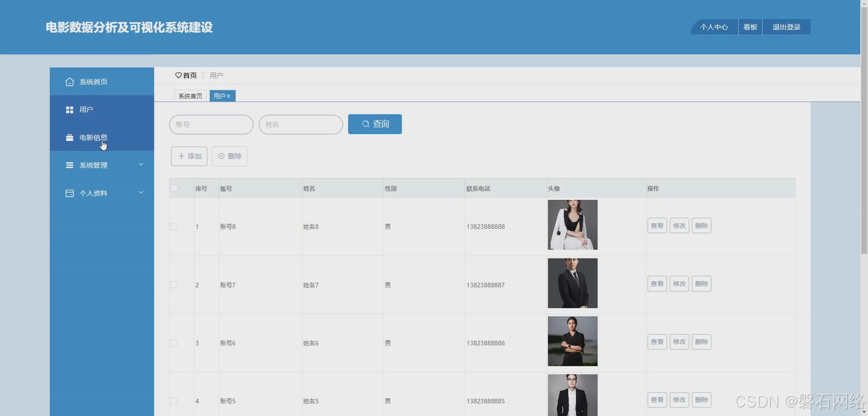
Task: Click the avatar photo of 姓名6
Action: [572, 341]
